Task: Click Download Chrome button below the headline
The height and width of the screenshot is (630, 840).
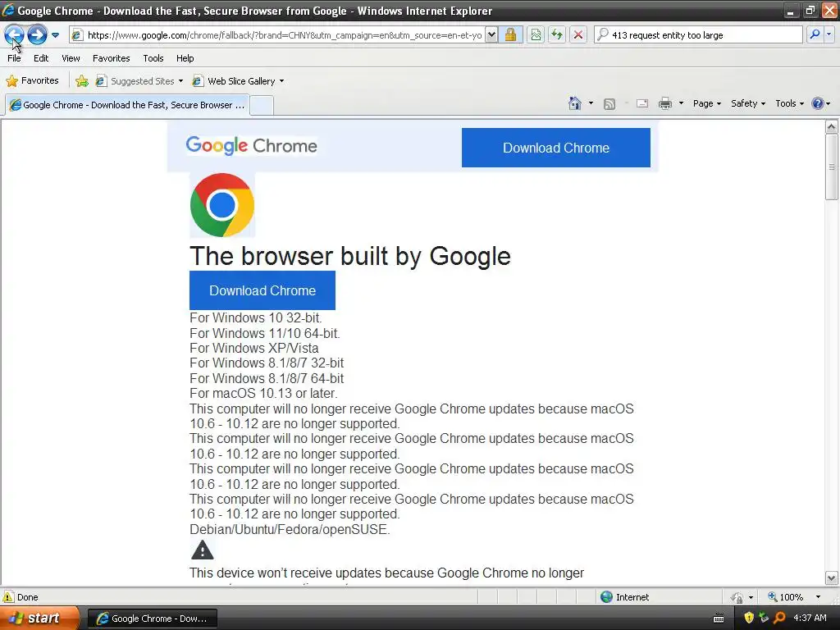Action: [262, 290]
